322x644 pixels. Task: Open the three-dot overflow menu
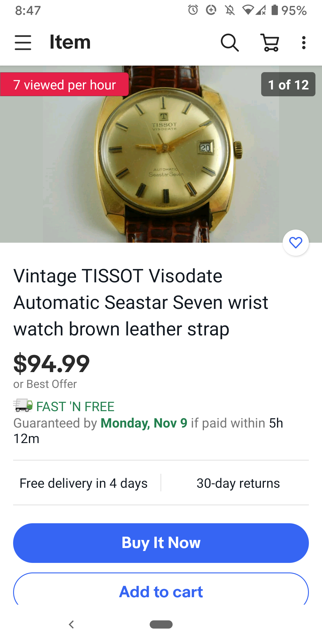(x=304, y=42)
